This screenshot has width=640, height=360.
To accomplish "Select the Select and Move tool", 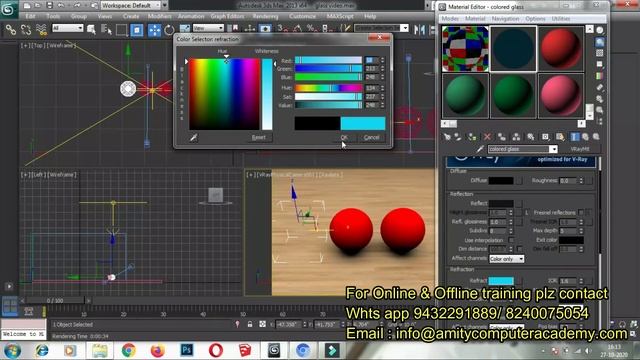I will (154, 30).
